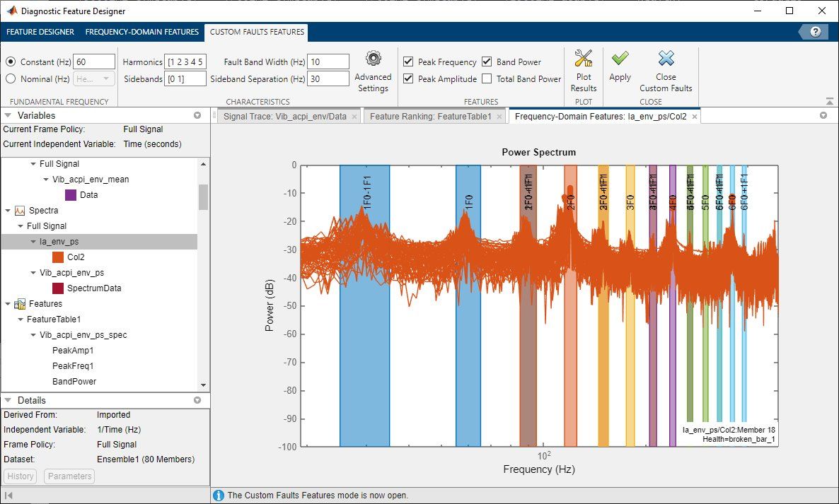The height and width of the screenshot is (504, 839).
Task: Click the History button
Action: 21,476
